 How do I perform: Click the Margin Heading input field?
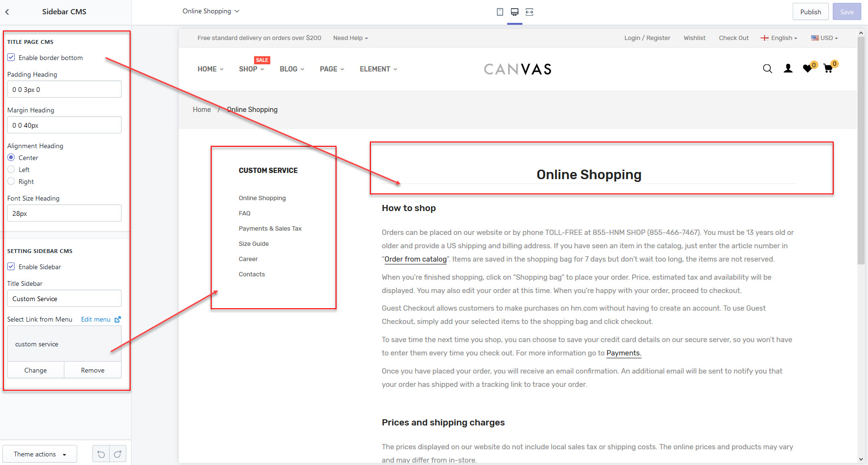click(64, 125)
